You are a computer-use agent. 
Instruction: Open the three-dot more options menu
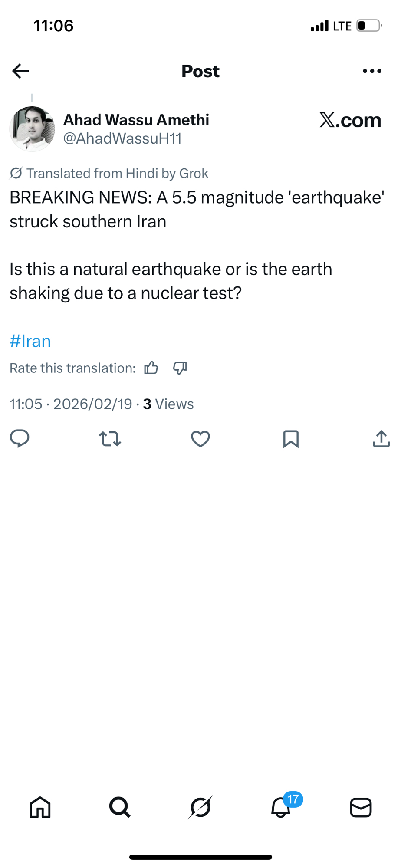372,71
